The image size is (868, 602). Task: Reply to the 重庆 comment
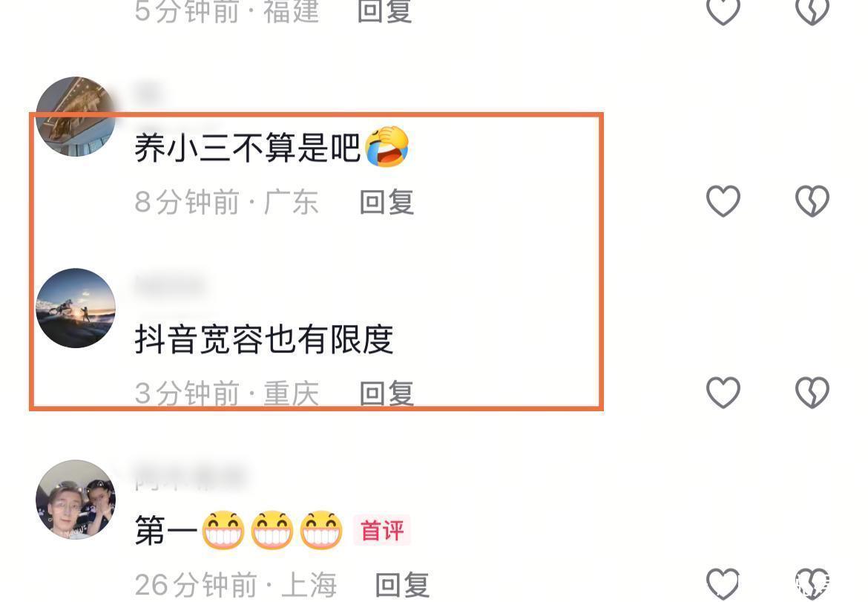[x=387, y=393]
